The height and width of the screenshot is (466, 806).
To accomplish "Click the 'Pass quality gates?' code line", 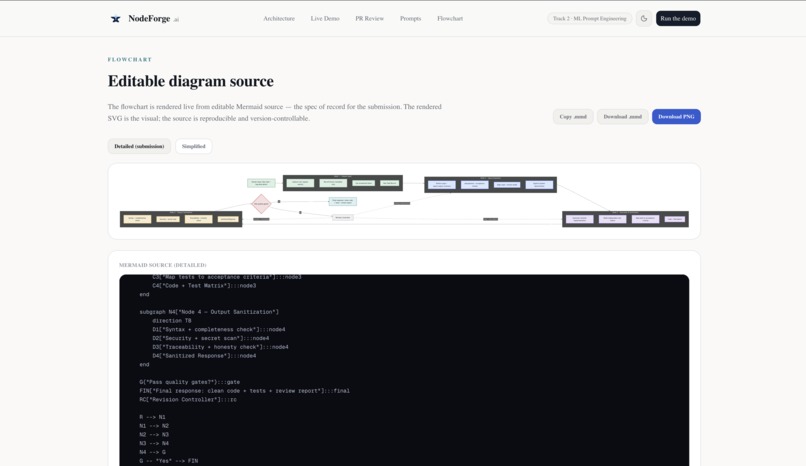I will 190,382.
